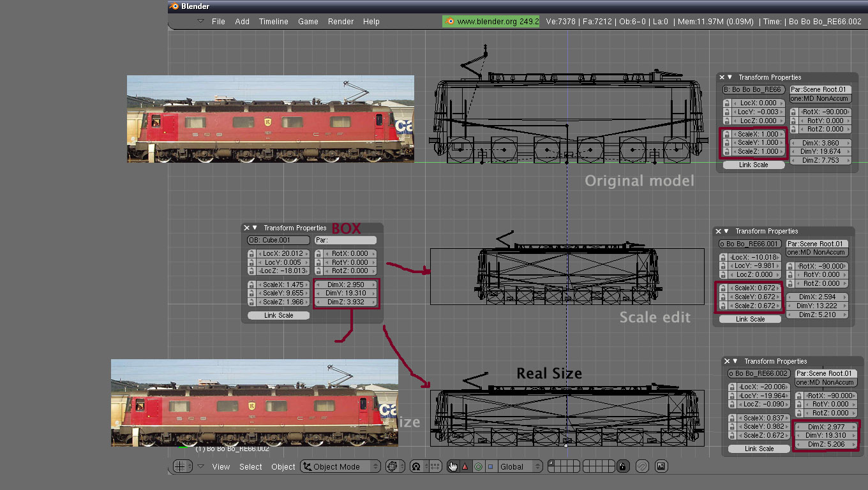Screen dimensions: 868x490
Task: Close the Real Size Transform Properties panel
Action: [727, 361]
